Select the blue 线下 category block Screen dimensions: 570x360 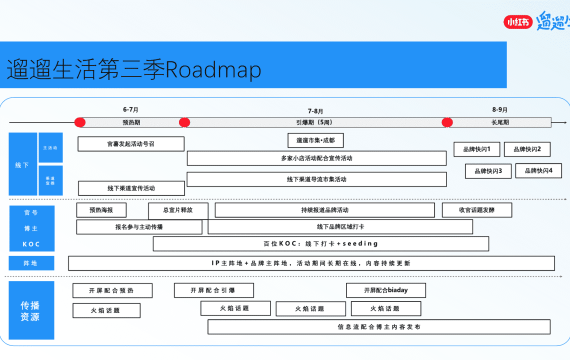[x=23, y=164]
